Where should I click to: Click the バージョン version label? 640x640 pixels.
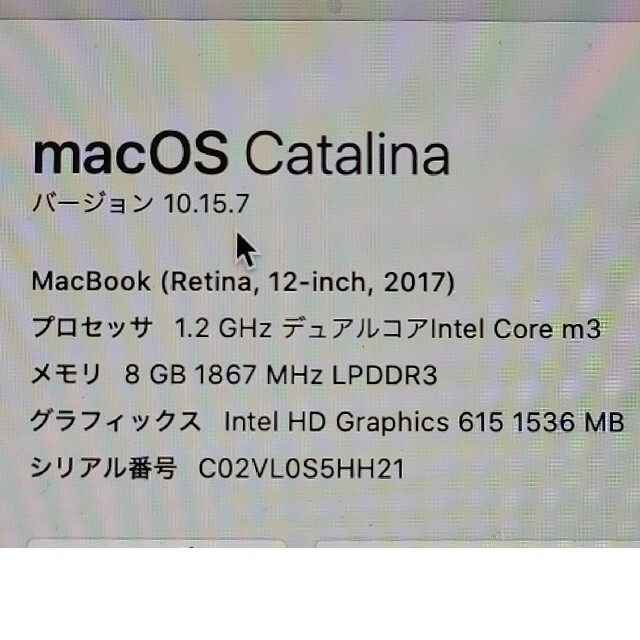click(x=93, y=203)
